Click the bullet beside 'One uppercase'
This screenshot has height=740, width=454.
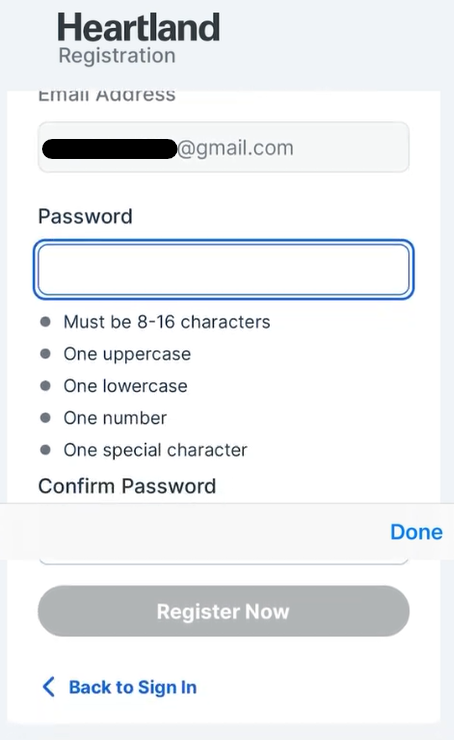tap(45, 354)
